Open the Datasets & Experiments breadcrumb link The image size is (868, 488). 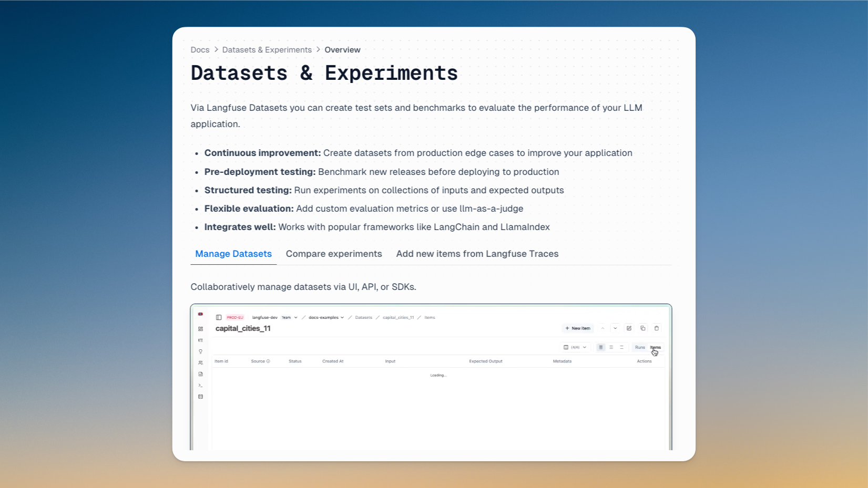coord(267,49)
